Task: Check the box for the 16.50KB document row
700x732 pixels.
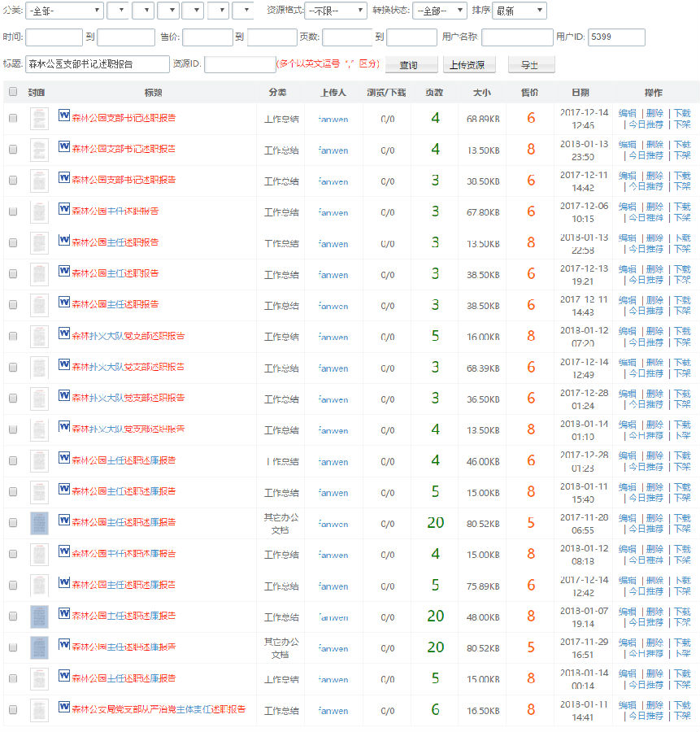Action: point(12,710)
